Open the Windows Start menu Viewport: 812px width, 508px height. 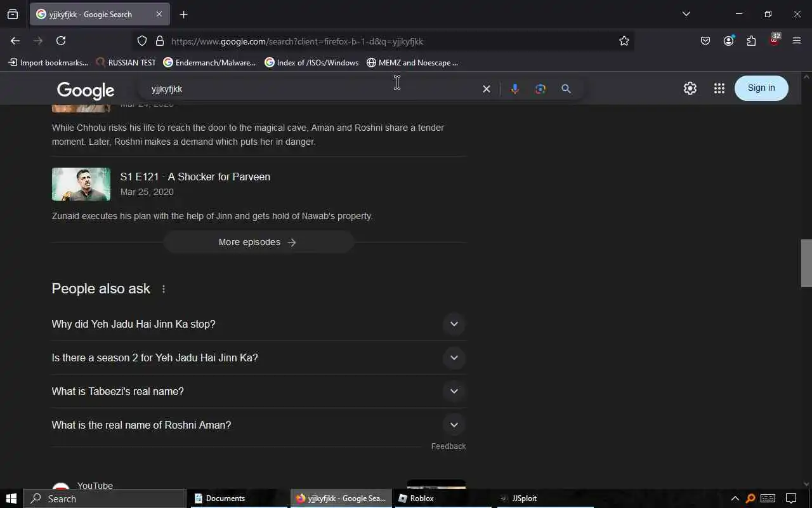click(11, 498)
